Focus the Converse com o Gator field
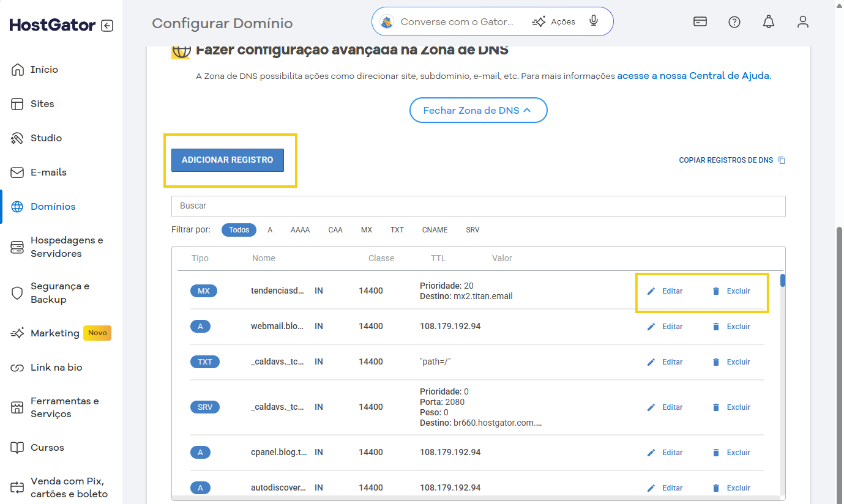This screenshot has width=844, height=504. tap(457, 22)
